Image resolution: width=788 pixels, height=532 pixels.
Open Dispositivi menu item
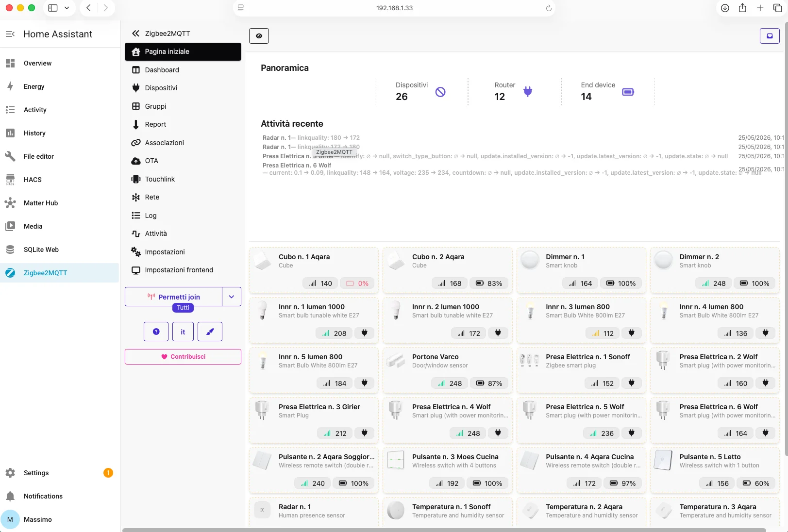tap(183, 88)
